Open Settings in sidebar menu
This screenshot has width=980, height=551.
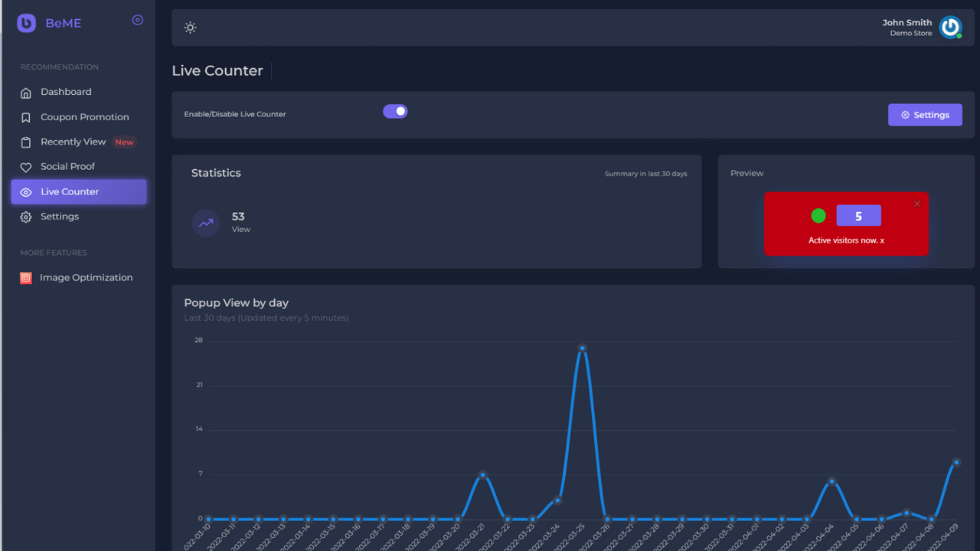point(79,217)
